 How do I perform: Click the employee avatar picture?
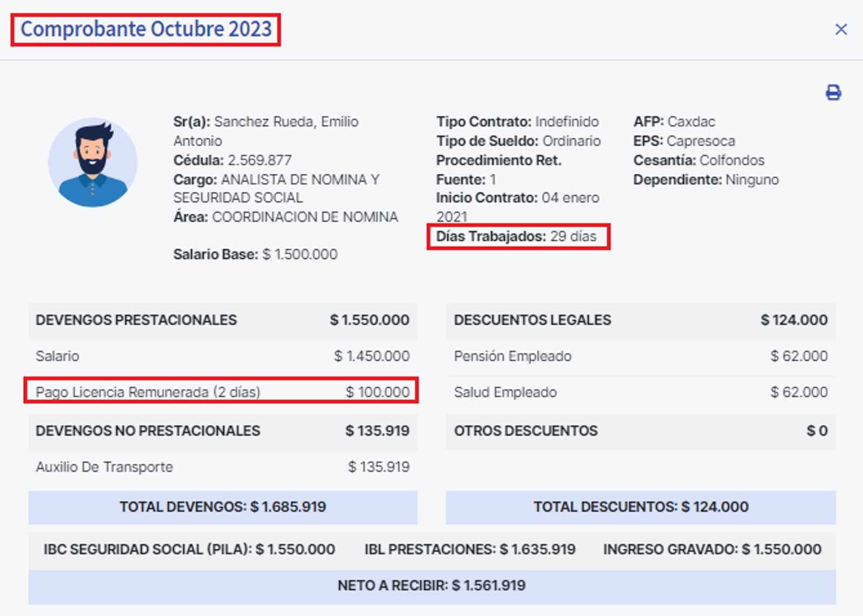point(93,162)
